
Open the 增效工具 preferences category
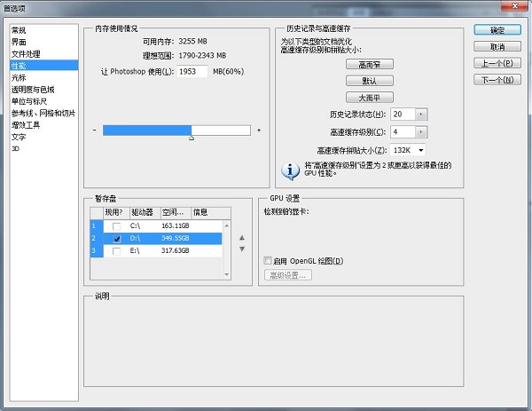(25, 125)
